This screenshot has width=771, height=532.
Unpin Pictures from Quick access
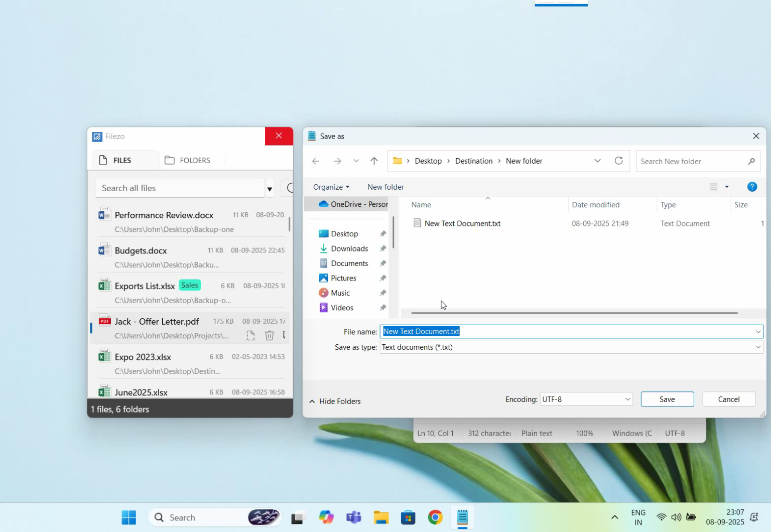(x=382, y=278)
